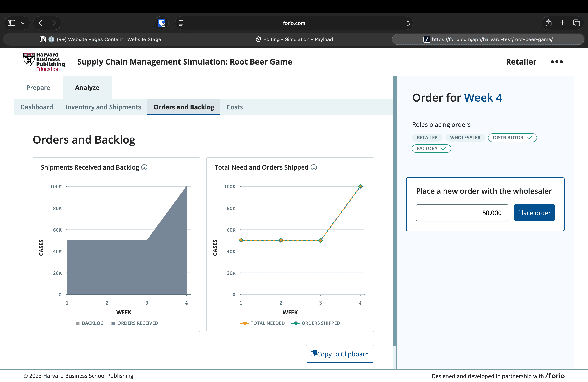Image resolution: width=588 pixels, height=382 pixels.
Task: Click the order quantity input field
Action: (x=462, y=213)
